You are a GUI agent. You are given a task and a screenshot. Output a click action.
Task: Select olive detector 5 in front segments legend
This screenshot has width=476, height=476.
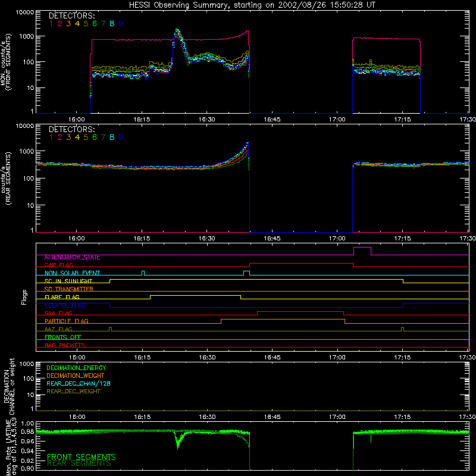86,24
